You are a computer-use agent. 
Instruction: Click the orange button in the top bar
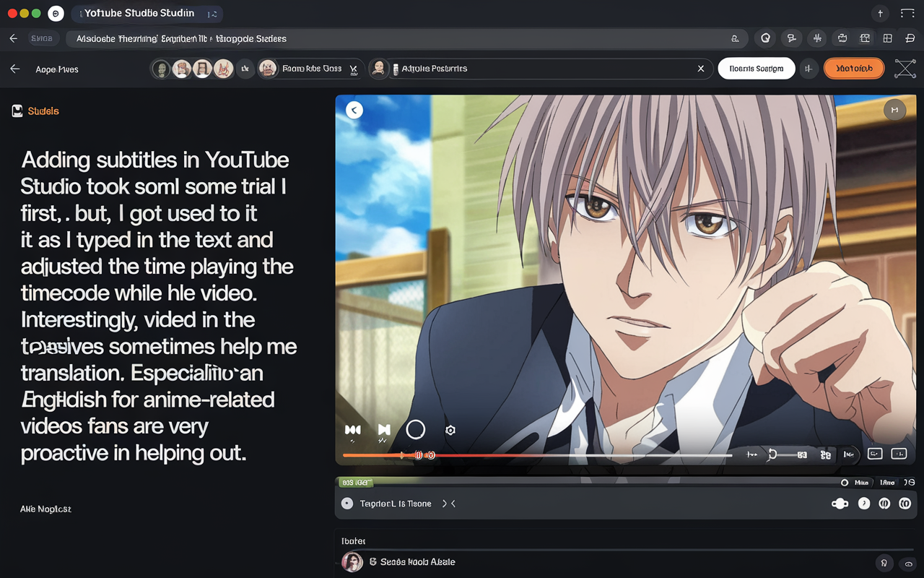point(854,69)
